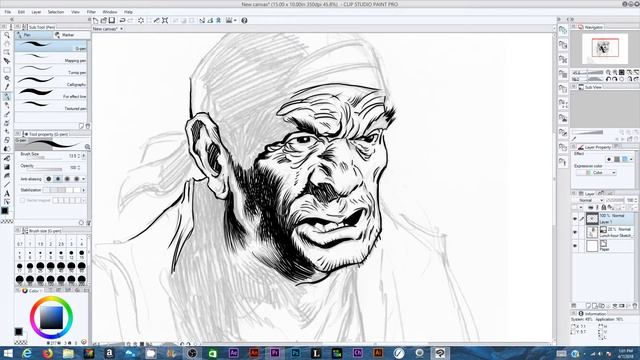Choose the Textured pen sub tool
This screenshot has height=360, width=640.
[x=51, y=106]
